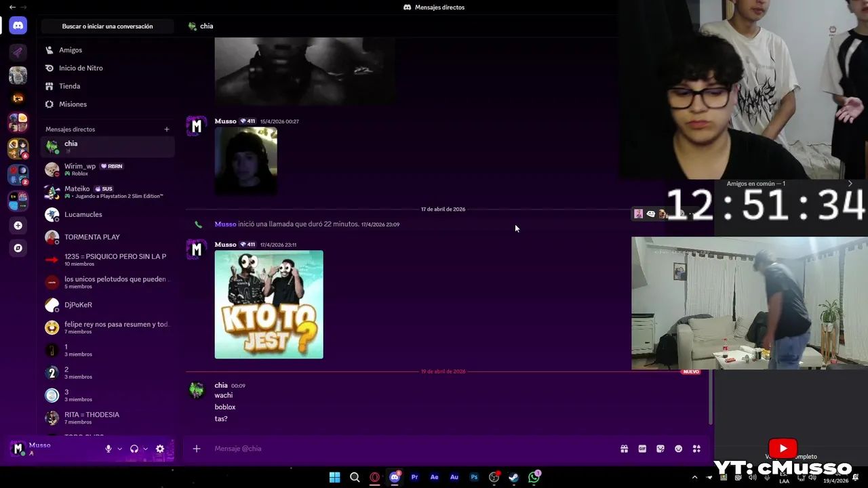Open taskbar search
868x488 pixels.
pyautogui.click(x=355, y=477)
